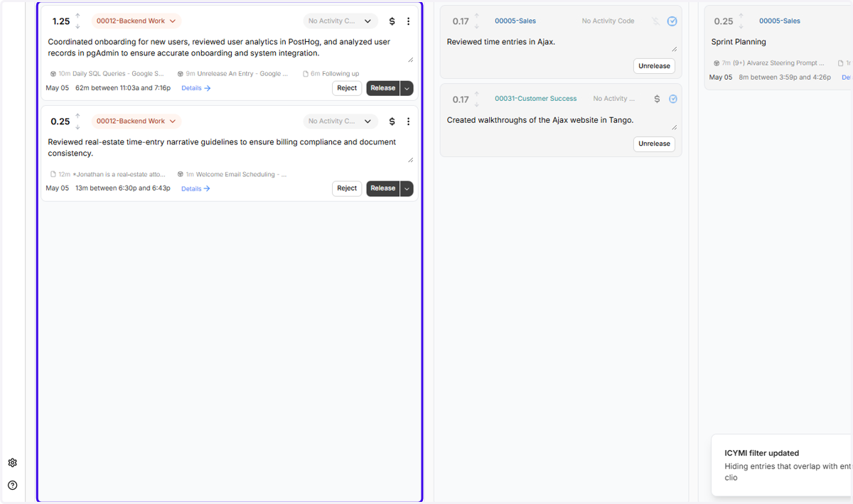Open the Details link for the 13m entry
853x504 pixels.
196,188
